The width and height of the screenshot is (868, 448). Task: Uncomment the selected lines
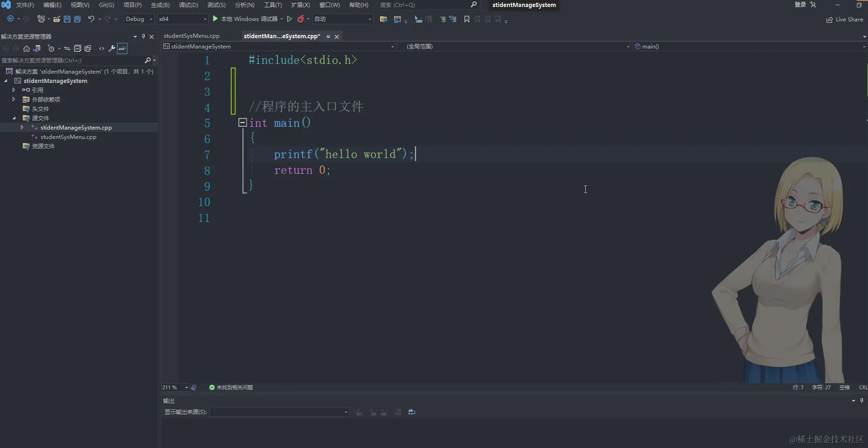[x=453, y=19]
